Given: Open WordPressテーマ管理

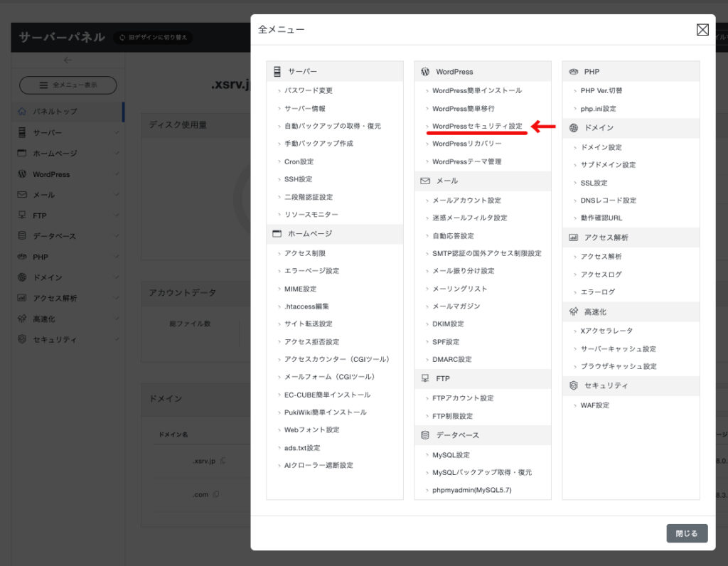Looking at the screenshot, I should pyautogui.click(x=466, y=161).
